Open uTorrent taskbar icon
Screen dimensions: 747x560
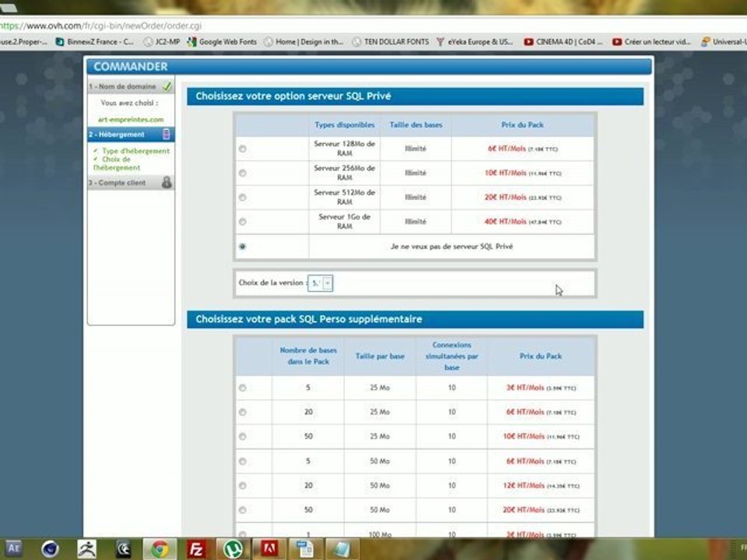[233, 549]
